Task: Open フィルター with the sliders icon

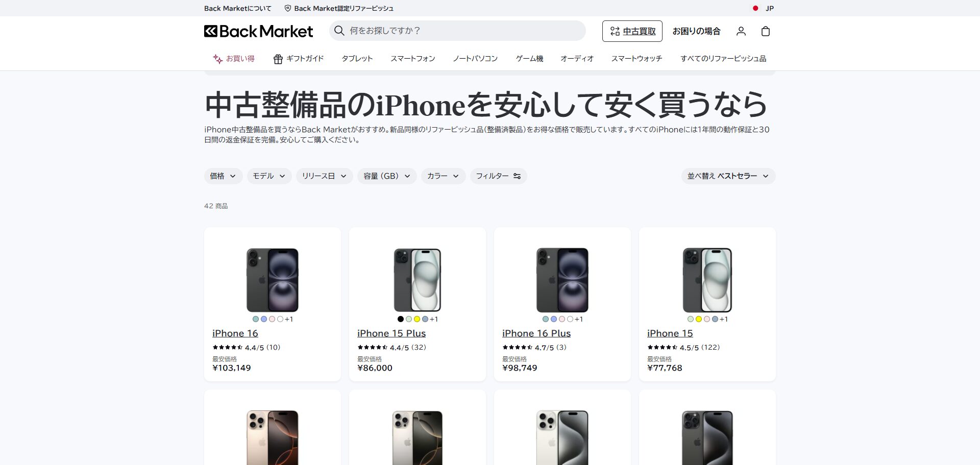Action: [499, 176]
